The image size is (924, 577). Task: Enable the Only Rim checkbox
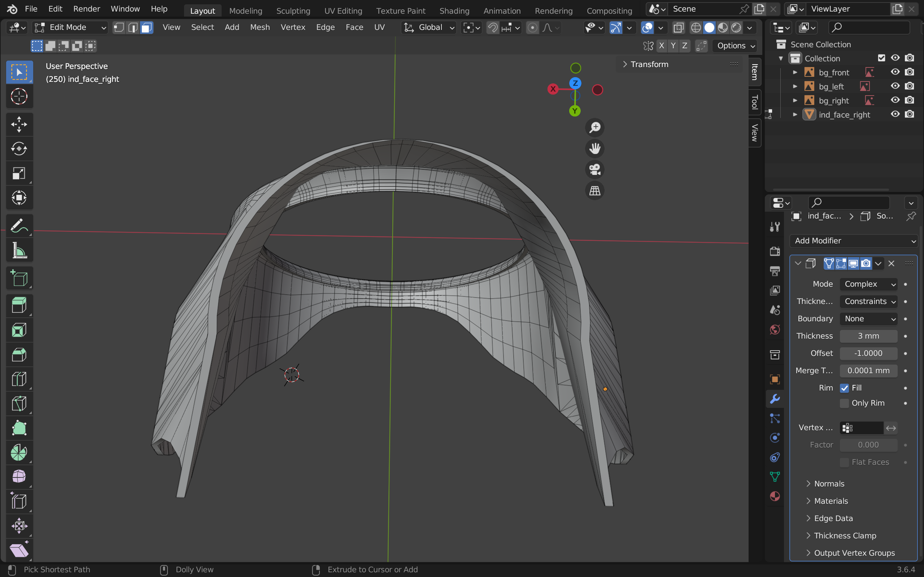[x=844, y=404]
